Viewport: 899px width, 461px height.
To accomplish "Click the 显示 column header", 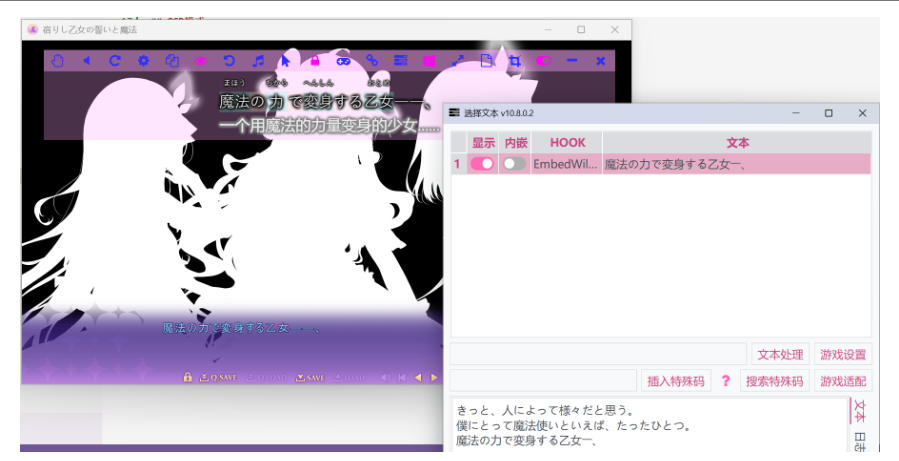I will click(x=483, y=143).
